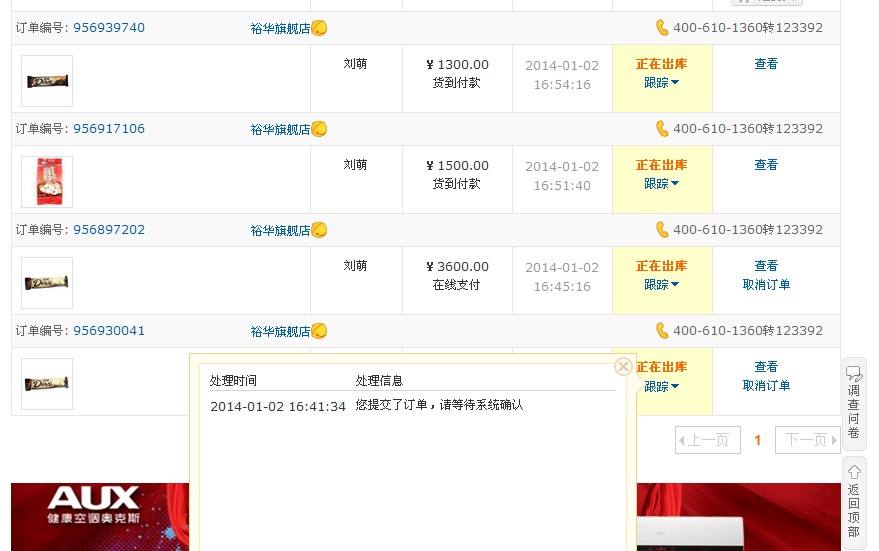This screenshot has width=879, height=551.
Task: Go to next page 下一页
Action: pos(808,440)
